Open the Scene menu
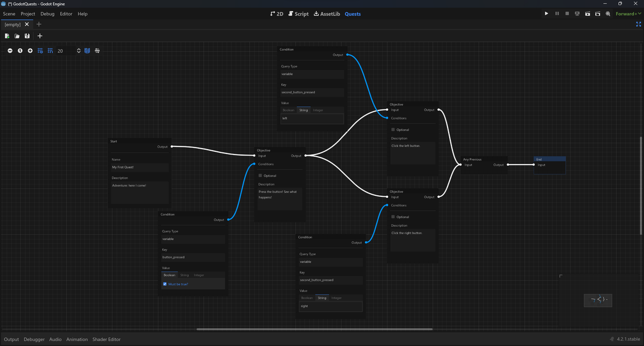Image resolution: width=644 pixels, height=346 pixels. point(9,13)
